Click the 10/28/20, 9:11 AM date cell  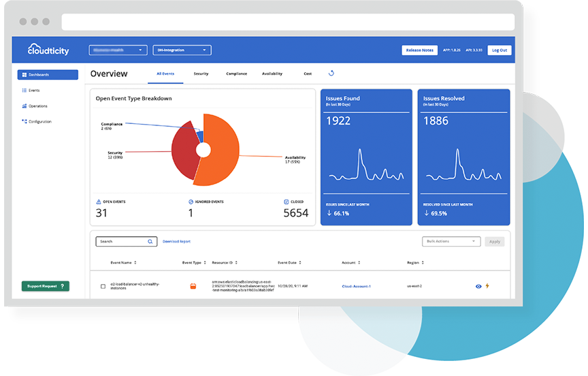tap(293, 286)
